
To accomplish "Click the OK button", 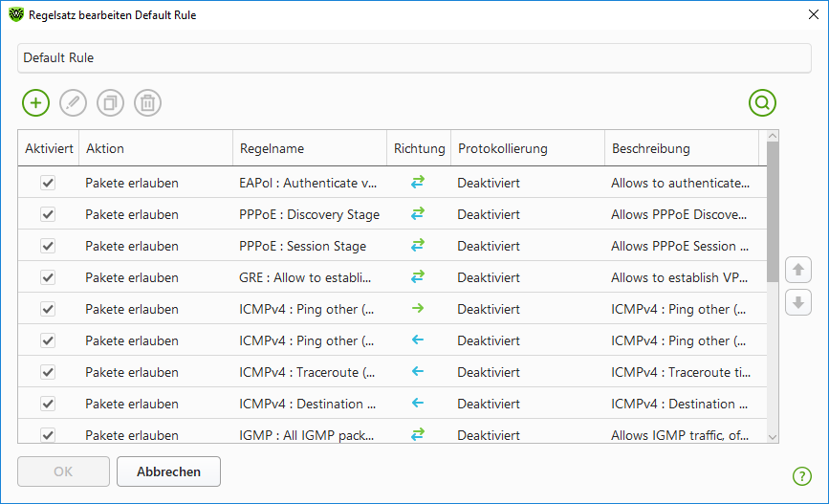I will (x=64, y=471).
